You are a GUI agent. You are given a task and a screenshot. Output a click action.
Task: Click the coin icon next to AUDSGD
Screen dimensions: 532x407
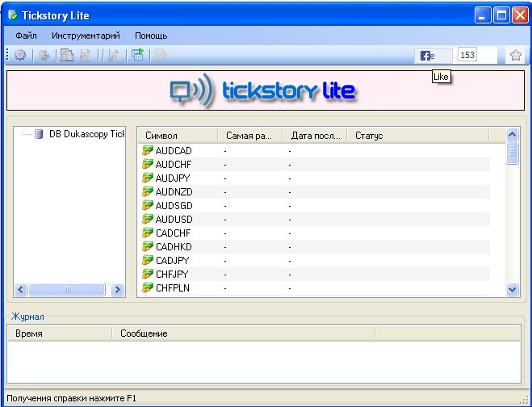[147, 205]
